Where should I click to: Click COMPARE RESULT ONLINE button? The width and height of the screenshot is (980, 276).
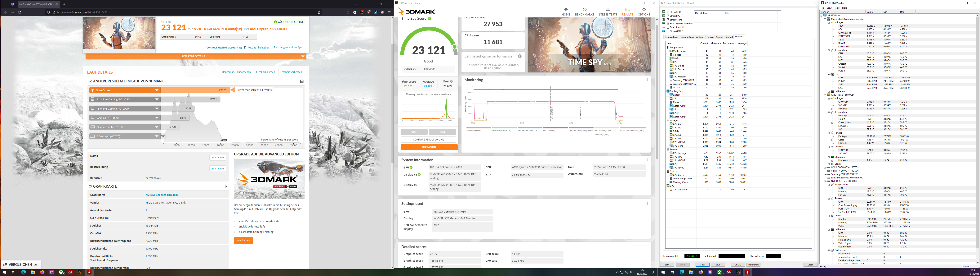coord(429,140)
